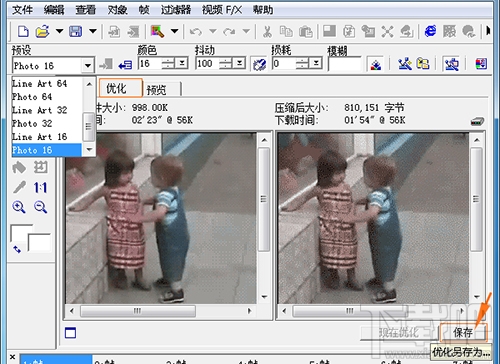The height and width of the screenshot is (364, 500).
Task: Click the 保存 button
Action: pos(463,332)
